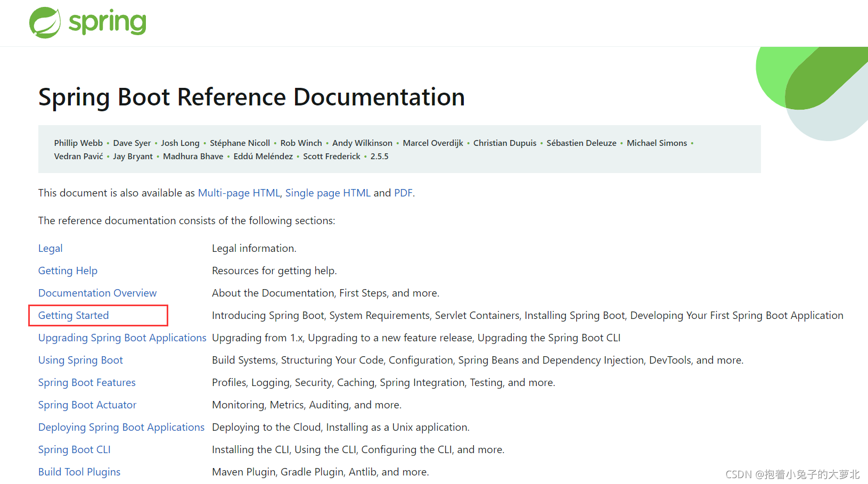This screenshot has width=868, height=484.
Task: Click the Spring logo in the header
Action: (x=88, y=22)
